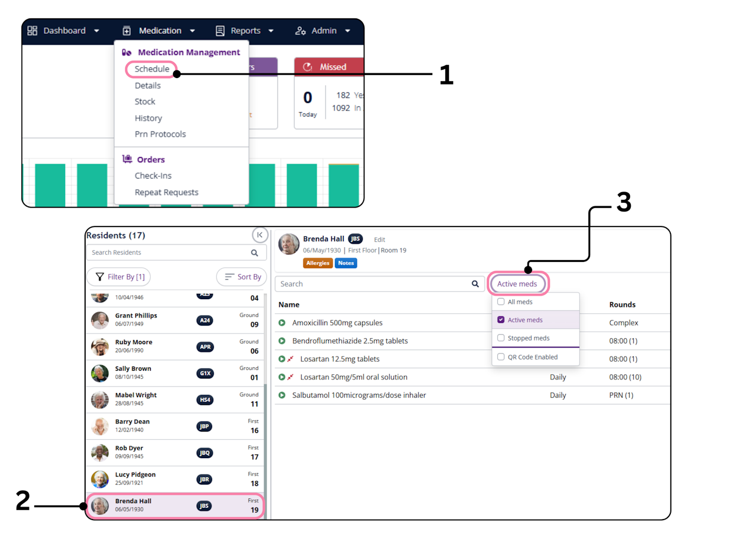Click the Filter By [1] button
This screenshot has width=756, height=535.
(119, 277)
